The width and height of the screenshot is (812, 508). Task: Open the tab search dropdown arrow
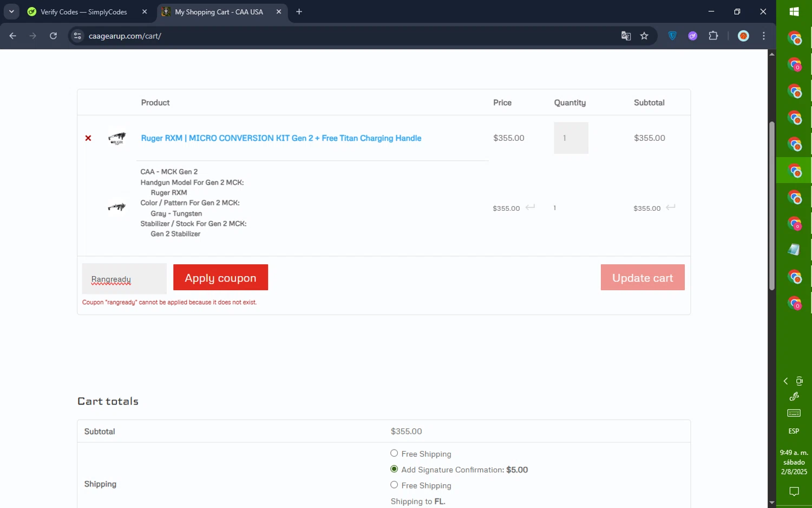point(11,11)
